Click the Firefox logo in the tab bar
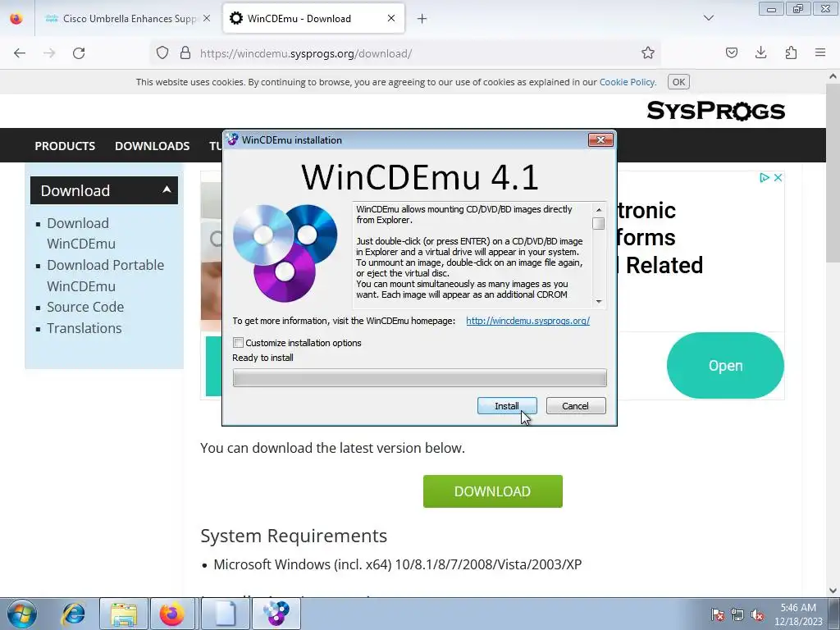This screenshot has width=840, height=630. click(16, 19)
